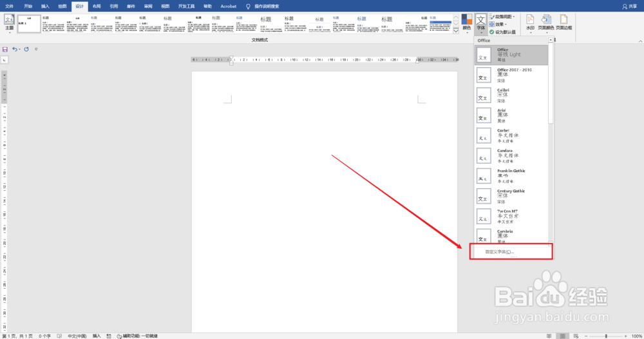The height and width of the screenshot is (339, 644).
Task: Select the first document style set thumbnail
Action: coord(29,24)
